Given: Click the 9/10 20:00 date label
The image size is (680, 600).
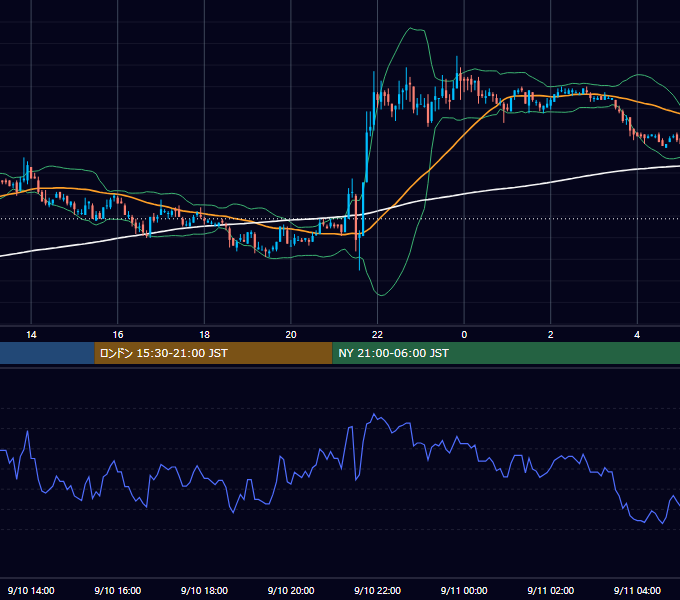Looking at the screenshot, I should [291, 590].
